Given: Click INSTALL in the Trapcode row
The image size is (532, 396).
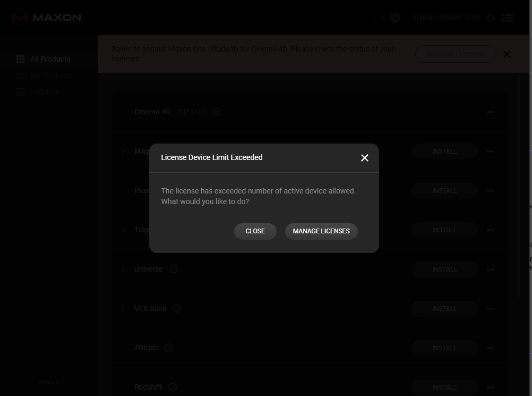Looking at the screenshot, I should (444, 230).
